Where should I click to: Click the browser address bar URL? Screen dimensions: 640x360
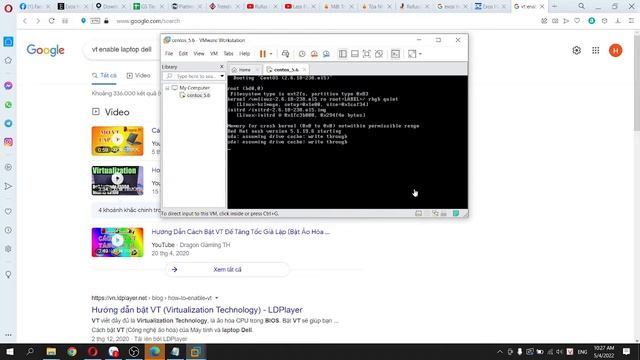pos(148,21)
